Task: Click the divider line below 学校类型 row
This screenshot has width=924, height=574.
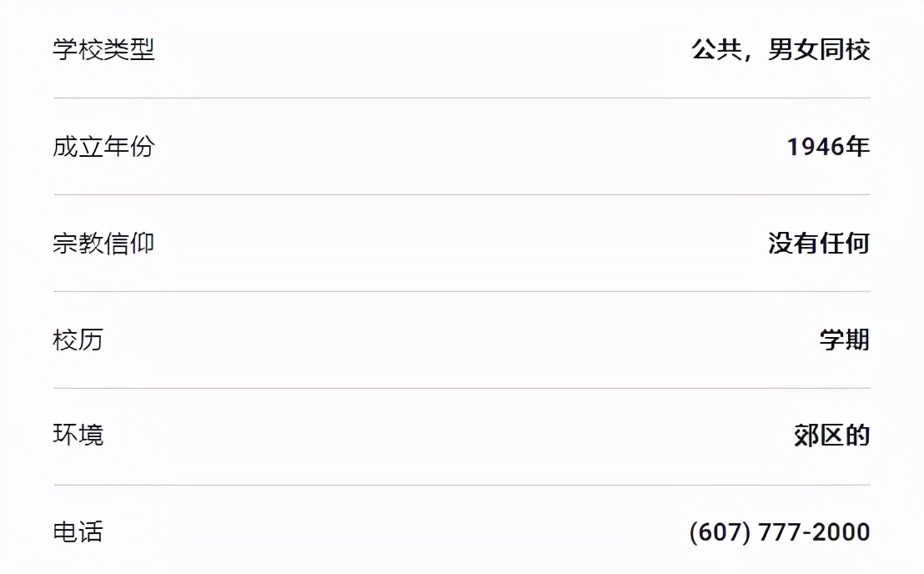Action: click(x=462, y=98)
